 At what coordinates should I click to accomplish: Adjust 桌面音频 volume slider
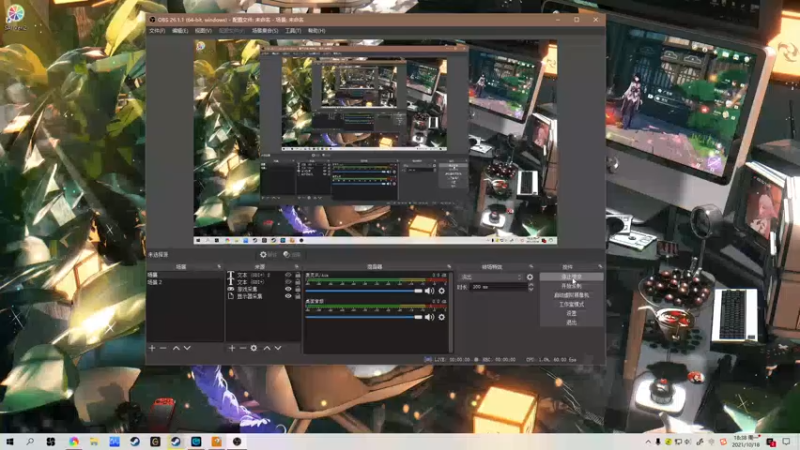[364, 317]
